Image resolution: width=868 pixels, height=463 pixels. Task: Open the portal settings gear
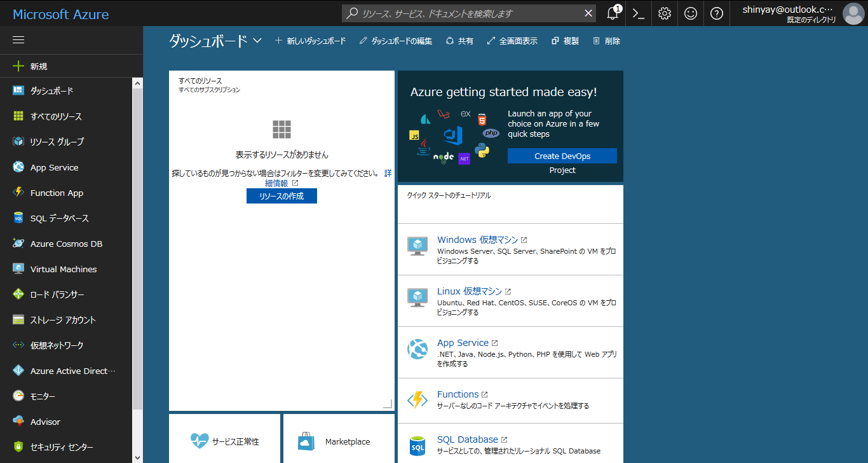point(664,13)
